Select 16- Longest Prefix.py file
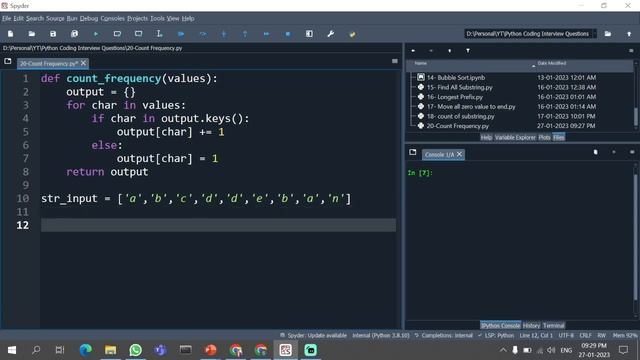The image size is (640, 360). (x=455, y=97)
